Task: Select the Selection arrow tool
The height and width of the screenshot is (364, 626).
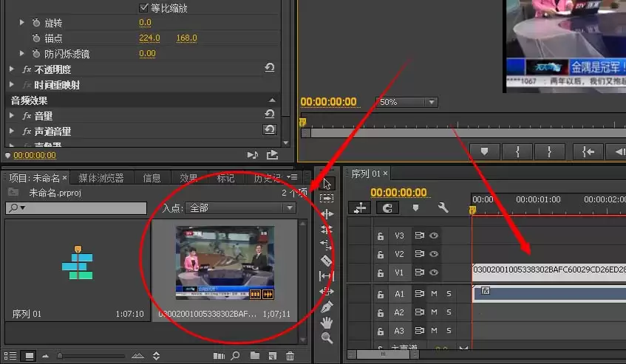Action: [327, 184]
